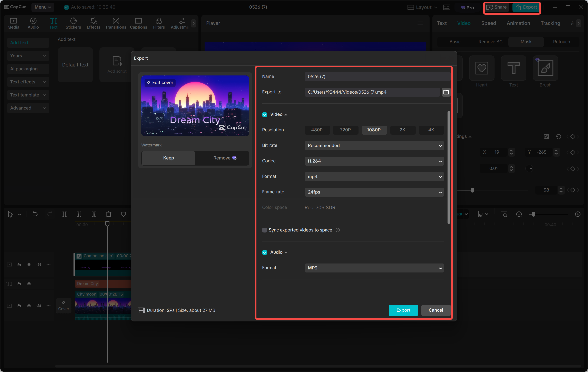This screenshot has width=588, height=372.
Task: Expand the Text template section
Action: pos(28,95)
